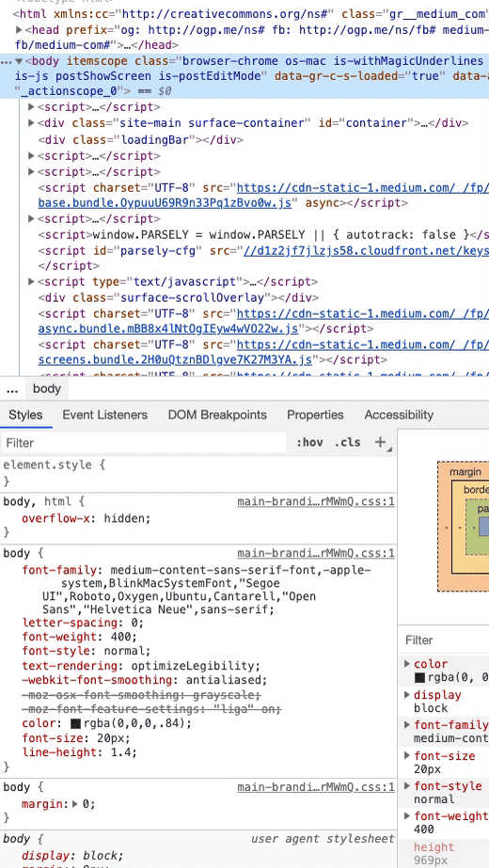Open stylesheet link beside margin body rule
This screenshot has width=489, height=868.
coord(316,786)
